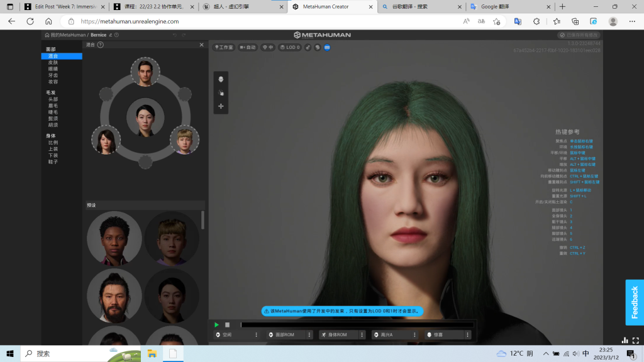Stop the animation preview

[x=227, y=325]
